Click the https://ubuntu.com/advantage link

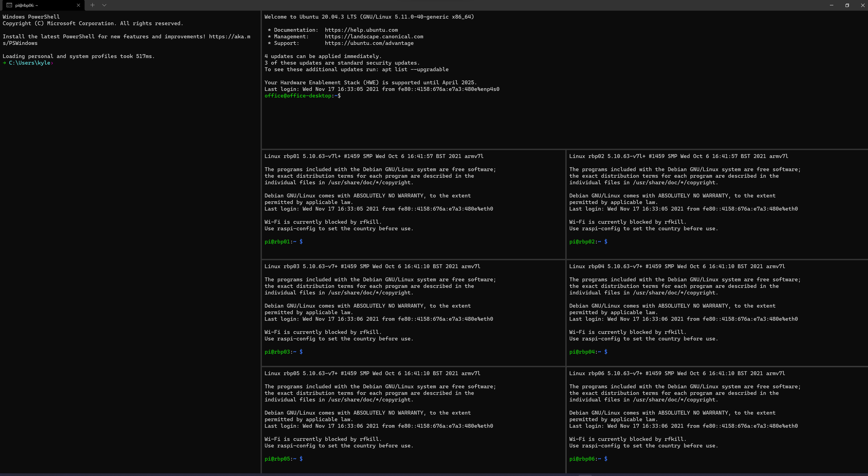pyautogui.click(x=369, y=43)
